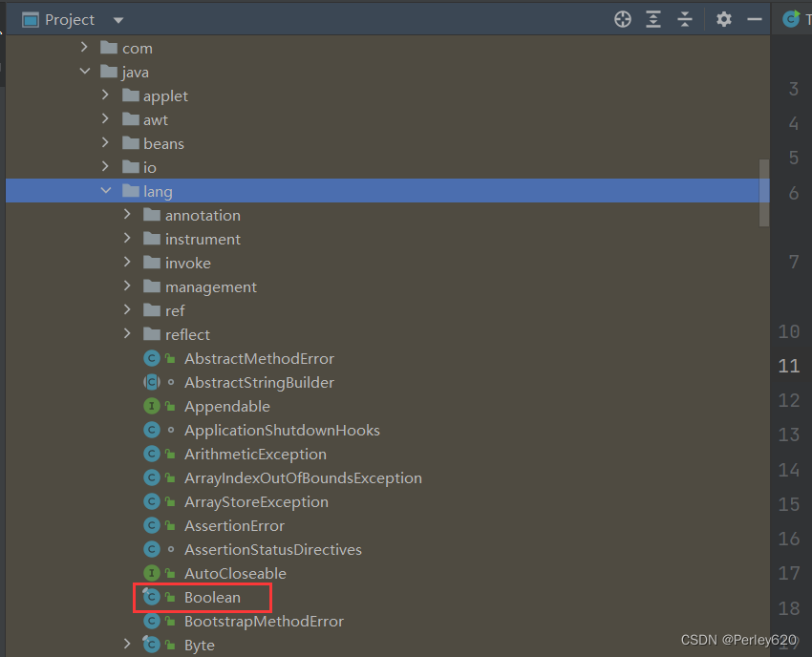
Task: Click the Appendable interface icon
Action: point(151,406)
